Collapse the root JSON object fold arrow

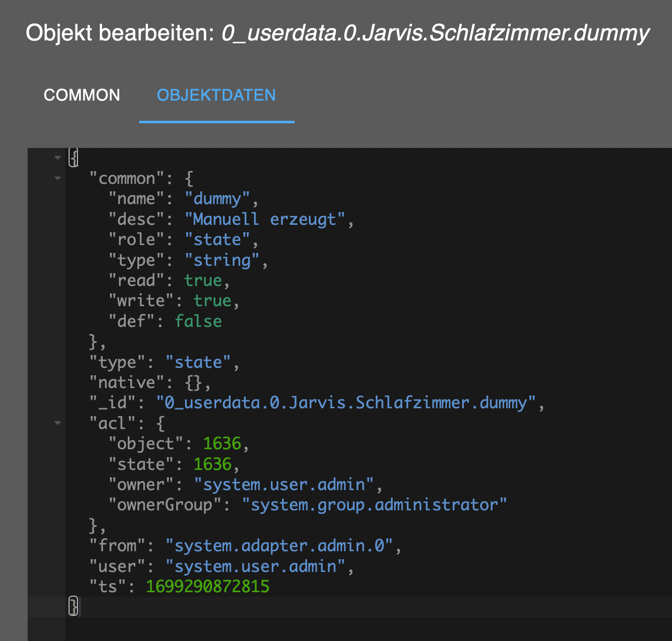coord(58,158)
